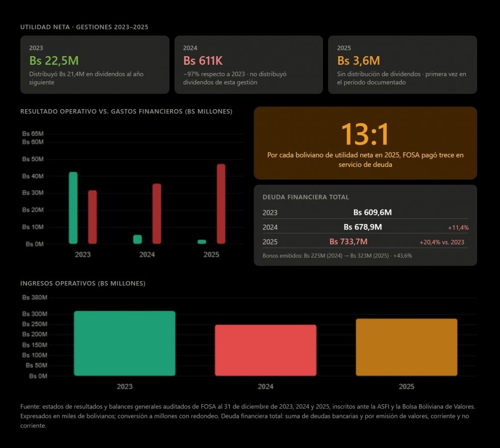Click the red 2023 financial expenses bar
500x448 pixels.
click(92, 217)
